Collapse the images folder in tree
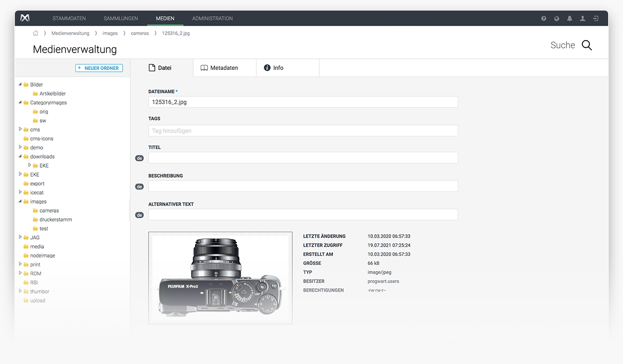Screen dimensions: 623x364 (x=20, y=202)
